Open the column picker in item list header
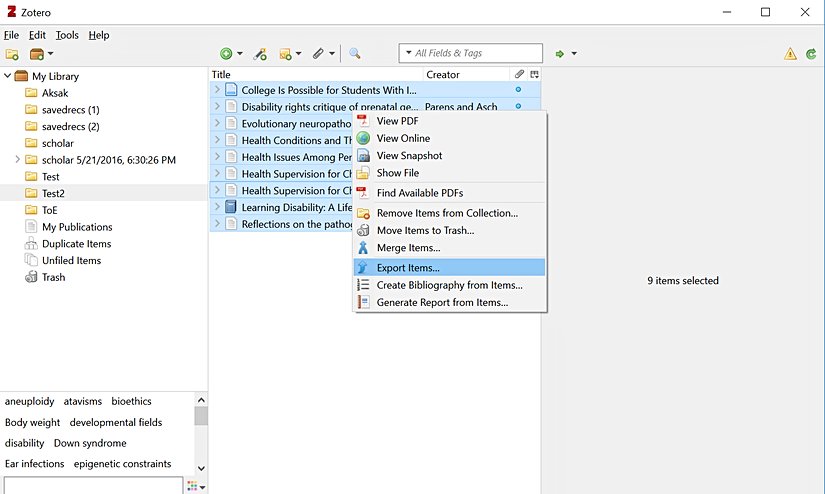Image resolution: width=825 pixels, height=494 pixels. coord(534,75)
